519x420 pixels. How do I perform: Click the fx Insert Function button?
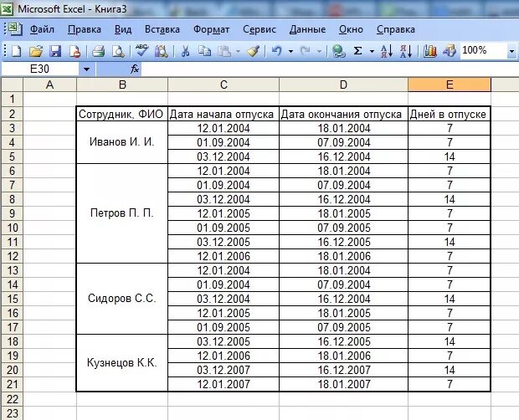click(x=135, y=69)
